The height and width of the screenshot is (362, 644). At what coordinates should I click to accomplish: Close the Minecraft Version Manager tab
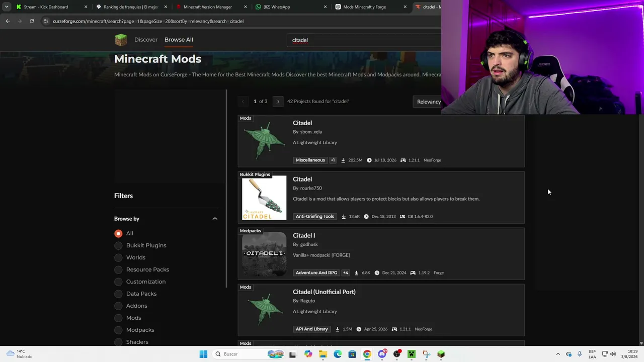[246, 7]
